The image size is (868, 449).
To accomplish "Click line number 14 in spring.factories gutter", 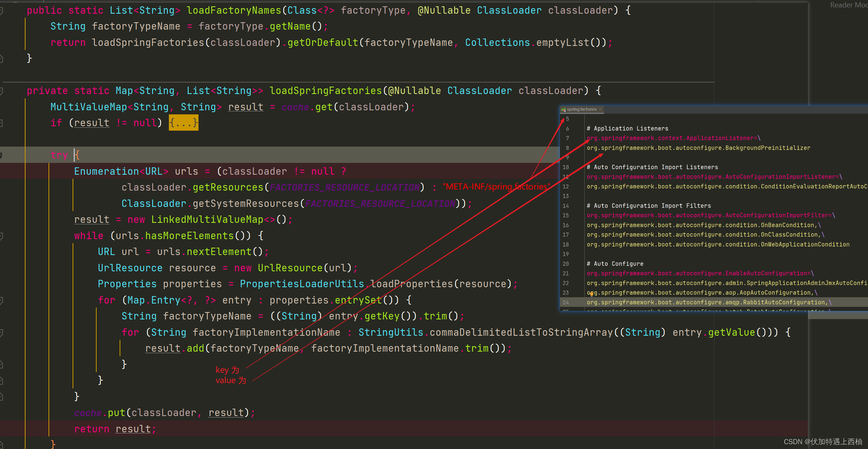I will pos(565,205).
